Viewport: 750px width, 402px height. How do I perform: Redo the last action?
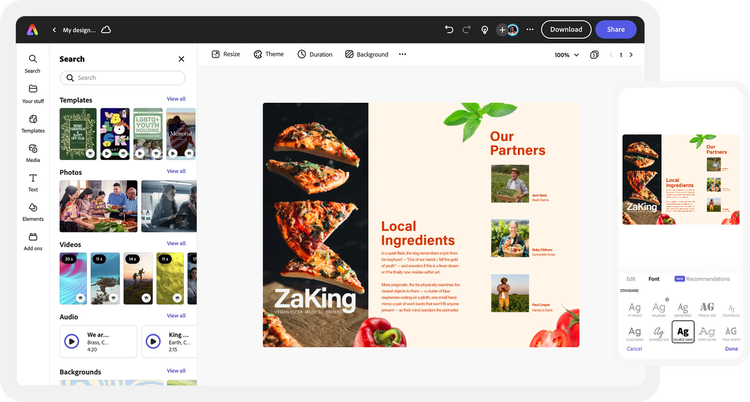coord(466,30)
